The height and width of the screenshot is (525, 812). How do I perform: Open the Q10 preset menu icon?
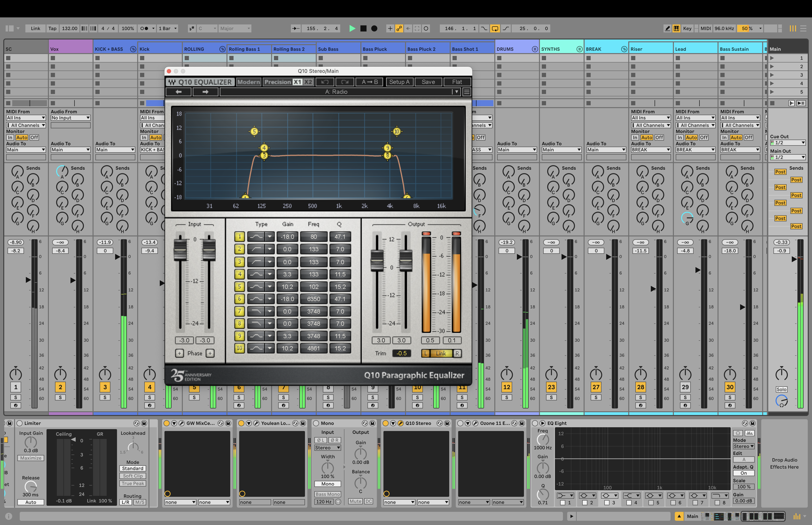[x=466, y=92]
